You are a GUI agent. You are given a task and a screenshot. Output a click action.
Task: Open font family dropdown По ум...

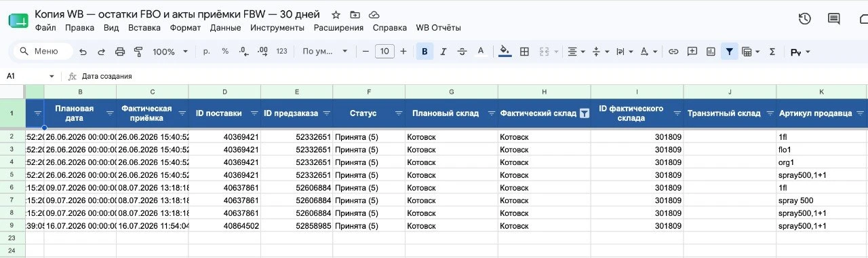(x=325, y=51)
